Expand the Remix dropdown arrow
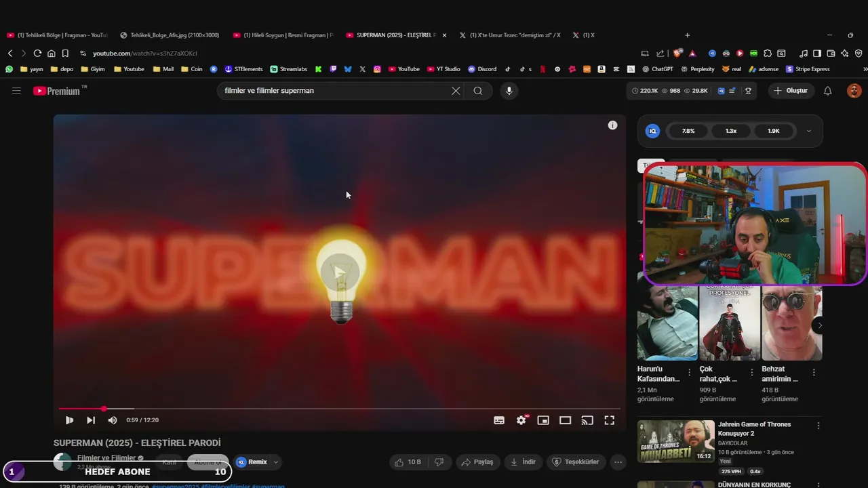 pyautogui.click(x=275, y=462)
